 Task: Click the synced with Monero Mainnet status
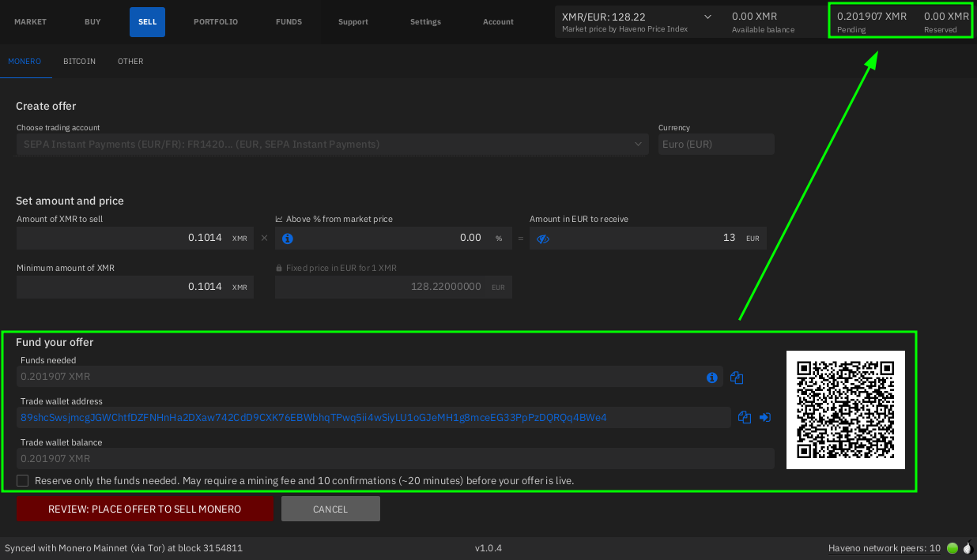pyautogui.click(x=123, y=548)
